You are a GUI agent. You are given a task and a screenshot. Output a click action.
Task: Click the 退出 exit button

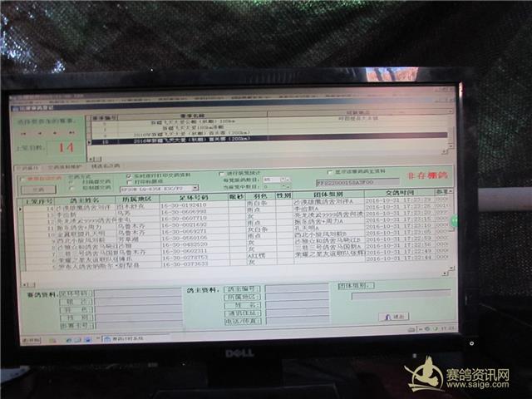pos(392,317)
